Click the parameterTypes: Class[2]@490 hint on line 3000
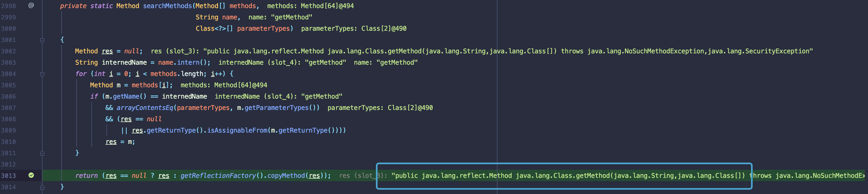Viewport: 868px width, 194px height. pos(354,29)
